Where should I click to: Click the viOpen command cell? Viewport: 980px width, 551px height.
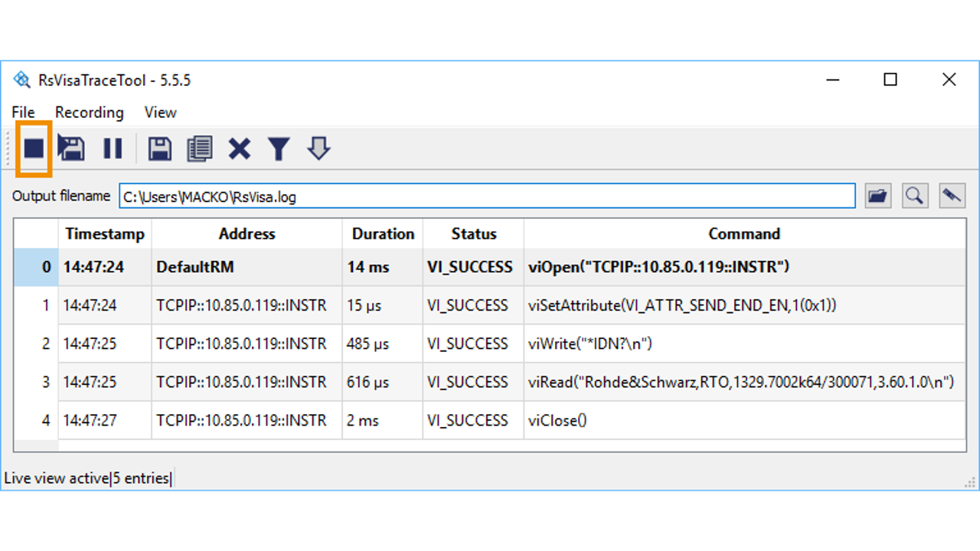[744, 267]
